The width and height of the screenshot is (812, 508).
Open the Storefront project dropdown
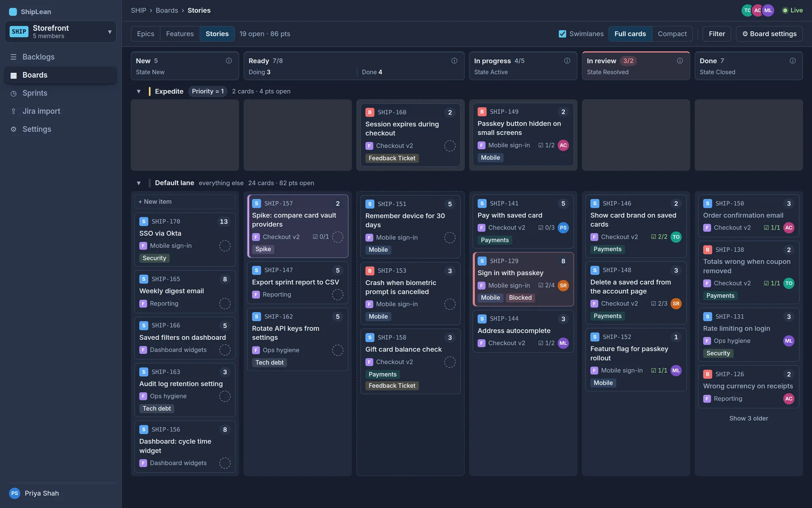click(60, 32)
